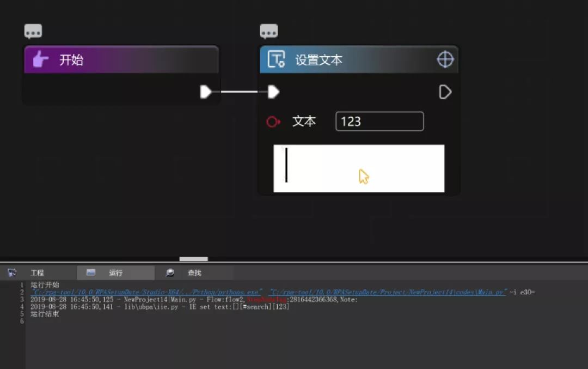Click the IE set text log line
Screen dimensions: 588x369
click(x=160, y=307)
